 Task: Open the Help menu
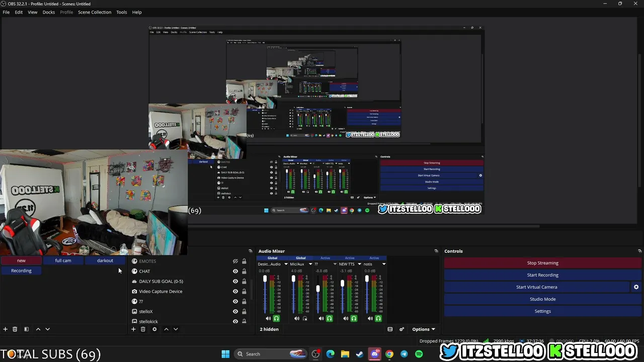[137, 12]
